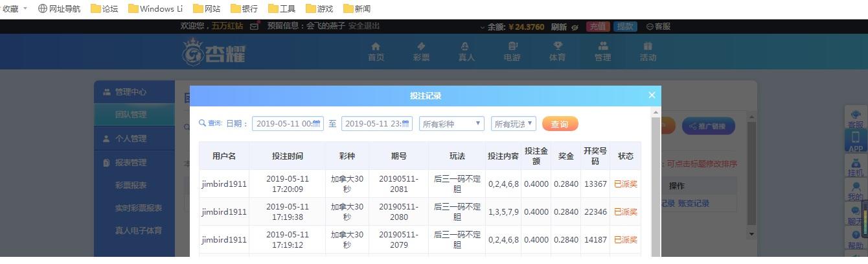Click the blue 提款 withdraw button

click(626, 27)
